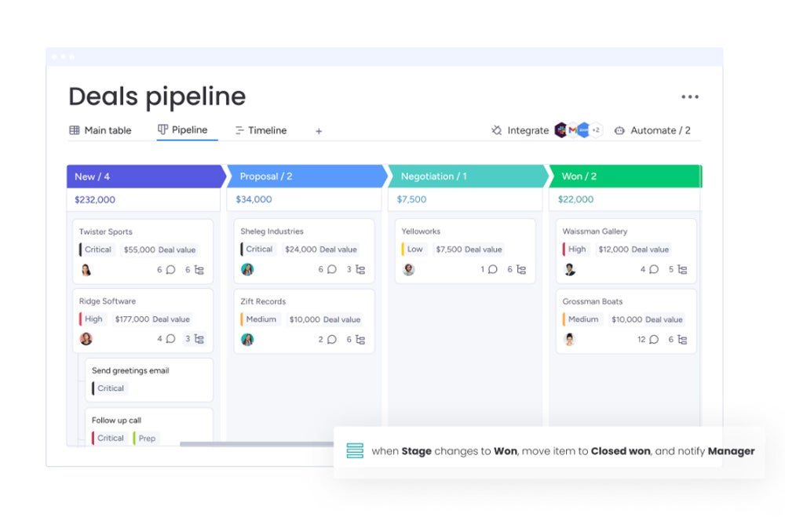Select the Pipeline view tab
The image size is (785, 532).
pos(183,129)
